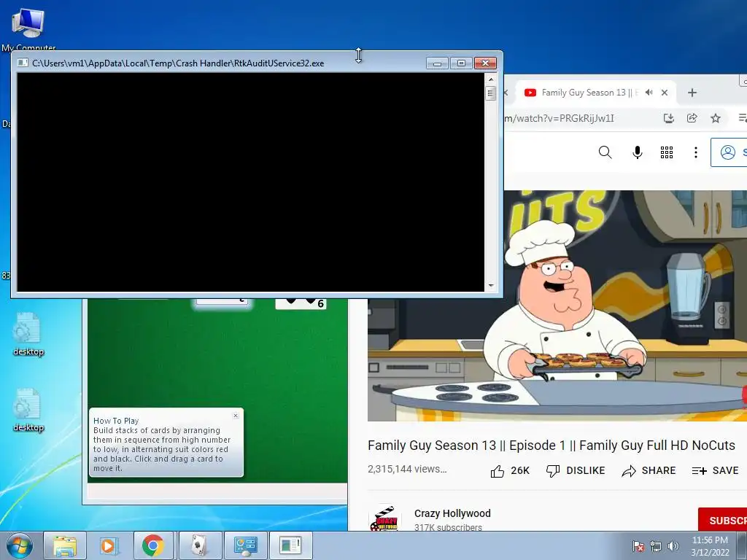The height and width of the screenshot is (560, 747).
Task: Click console scrollbar down arrow
Action: [x=491, y=286]
